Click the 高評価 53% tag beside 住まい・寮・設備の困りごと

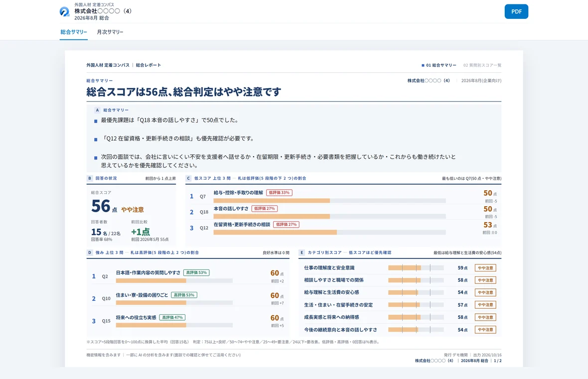[x=184, y=295]
